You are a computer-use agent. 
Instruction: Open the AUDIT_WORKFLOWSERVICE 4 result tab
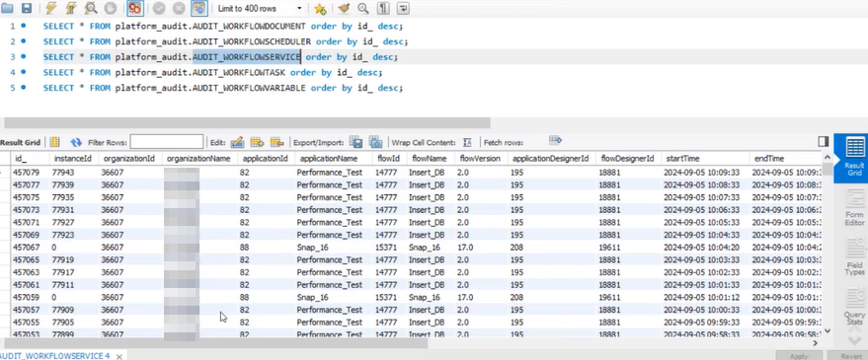[54, 356]
